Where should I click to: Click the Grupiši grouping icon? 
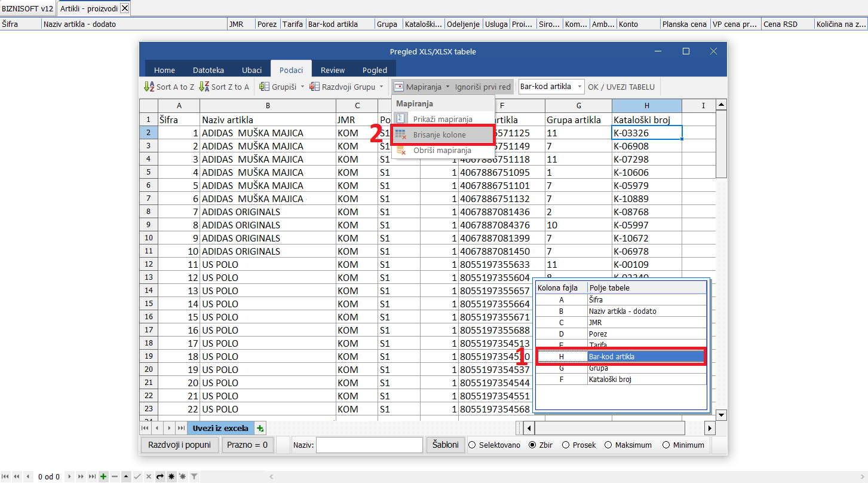264,87
